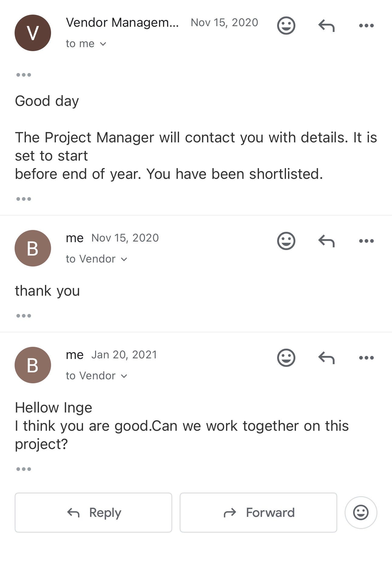This screenshot has height=571, width=392.
Task: Add emoji reaction to Vendor Management message
Action: 286,26
